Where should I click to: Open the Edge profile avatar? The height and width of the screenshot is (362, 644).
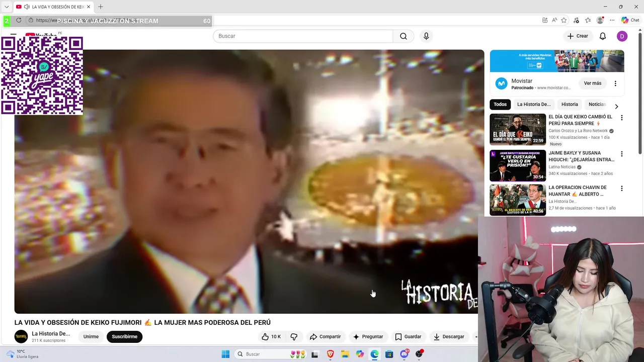(x=600, y=20)
